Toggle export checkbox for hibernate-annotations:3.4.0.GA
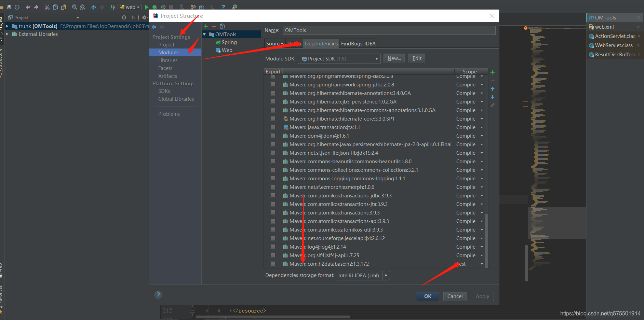The width and height of the screenshot is (644, 320). pyautogui.click(x=273, y=93)
